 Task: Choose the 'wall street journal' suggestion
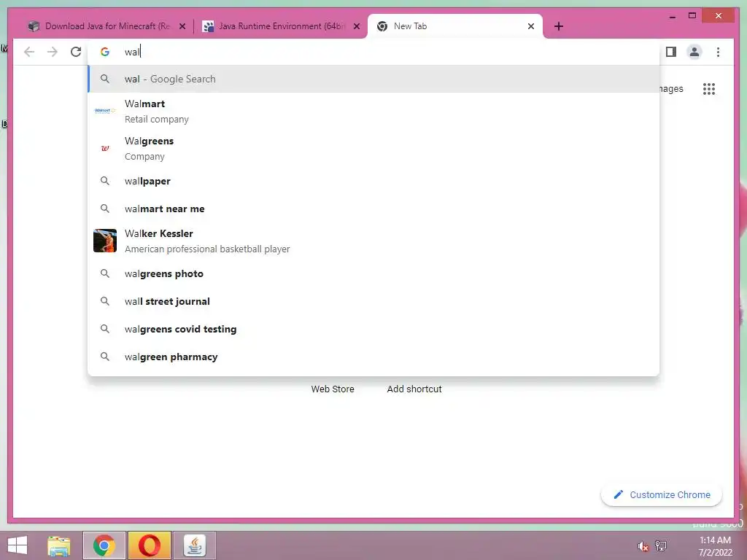click(374, 301)
